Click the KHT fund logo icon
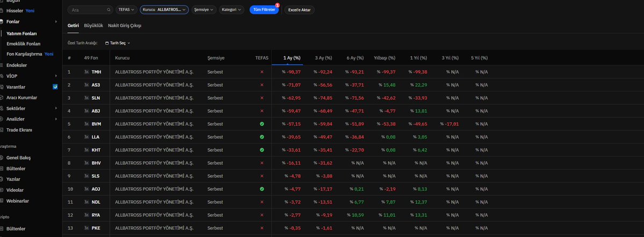The width and height of the screenshot is (644, 237). pyautogui.click(x=86, y=150)
